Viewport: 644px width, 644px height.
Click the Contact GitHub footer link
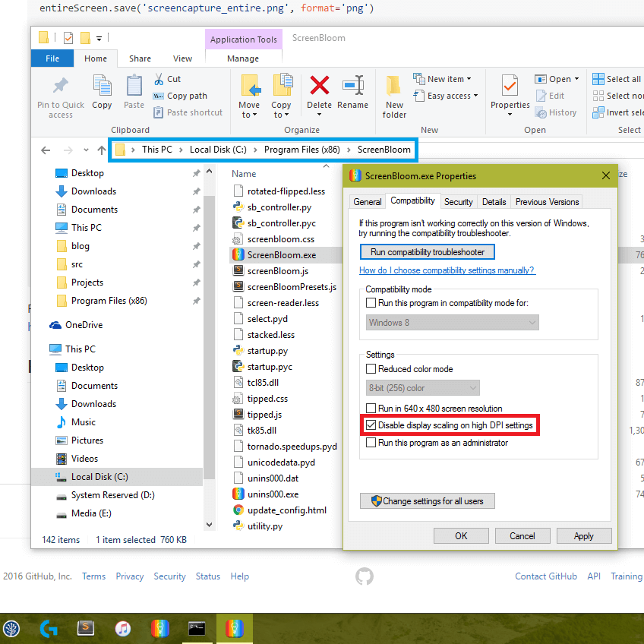pyautogui.click(x=546, y=576)
